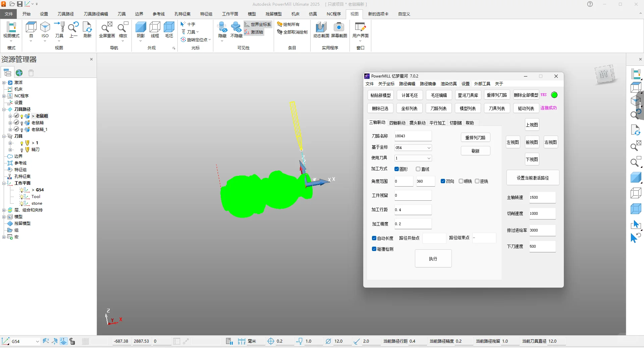Toggle the 碰撞检测 checkbox

tap(374, 249)
